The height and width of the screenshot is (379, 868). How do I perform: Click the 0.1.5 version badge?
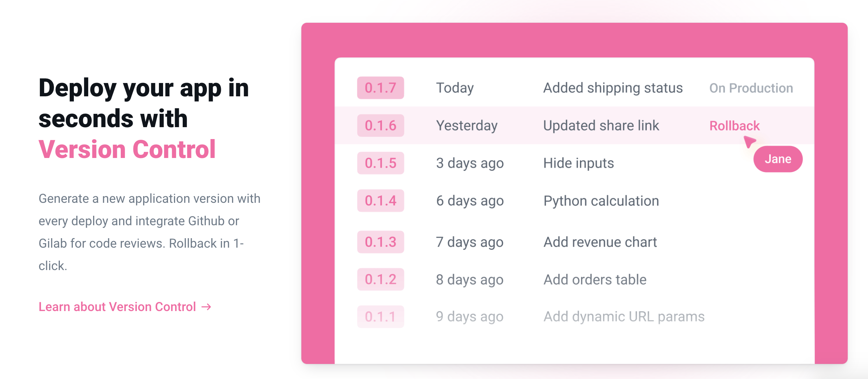coord(380,163)
